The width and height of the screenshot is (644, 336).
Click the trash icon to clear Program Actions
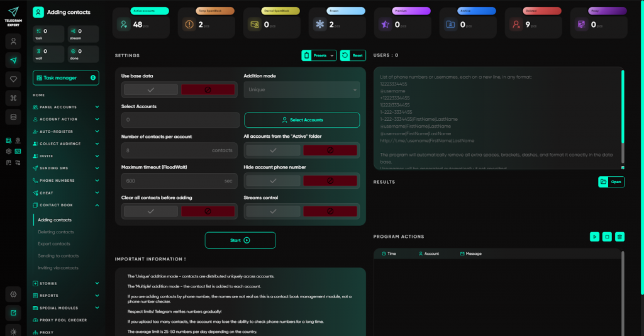pos(619,237)
